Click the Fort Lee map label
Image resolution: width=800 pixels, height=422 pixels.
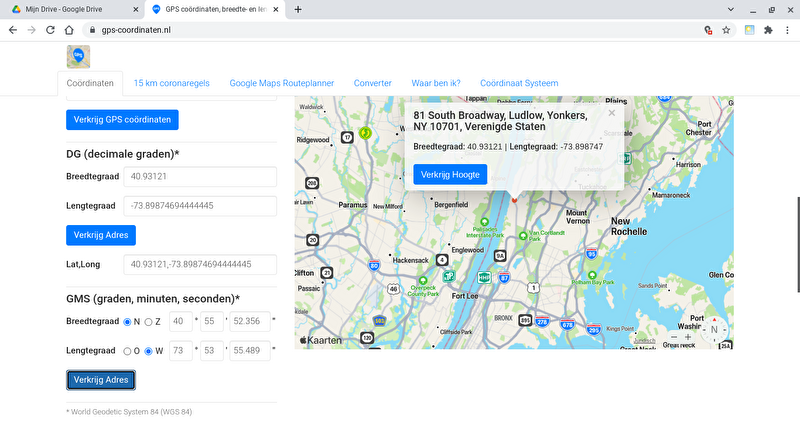[465, 296]
